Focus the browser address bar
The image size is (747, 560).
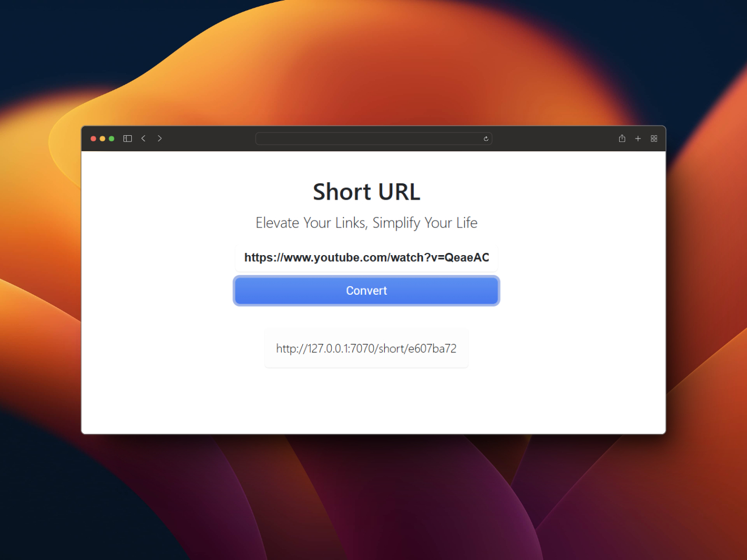click(x=368, y=139)
